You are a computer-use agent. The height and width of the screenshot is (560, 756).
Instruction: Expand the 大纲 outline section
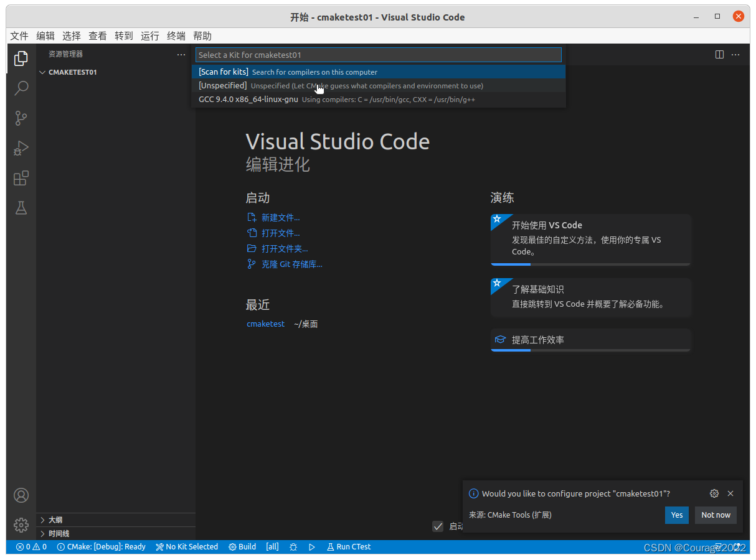click(116, 520)
